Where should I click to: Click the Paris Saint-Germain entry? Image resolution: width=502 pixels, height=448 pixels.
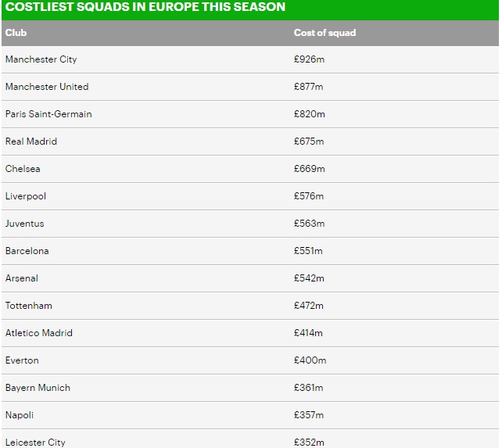tap(48, 114)
